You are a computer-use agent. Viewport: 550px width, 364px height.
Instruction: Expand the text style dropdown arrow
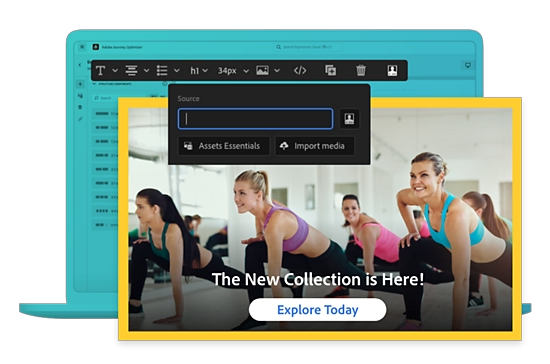click(115, 71)
